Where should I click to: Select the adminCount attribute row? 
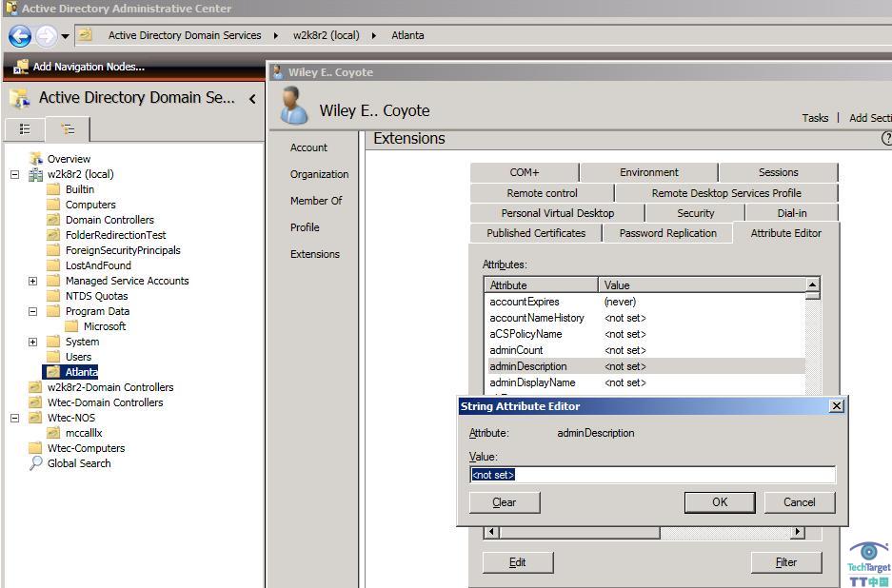click(646, 350)
